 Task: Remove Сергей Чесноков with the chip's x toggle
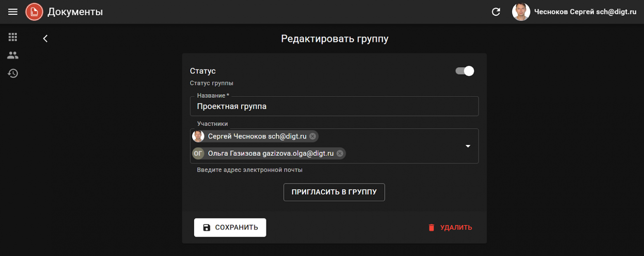[313, 136]
